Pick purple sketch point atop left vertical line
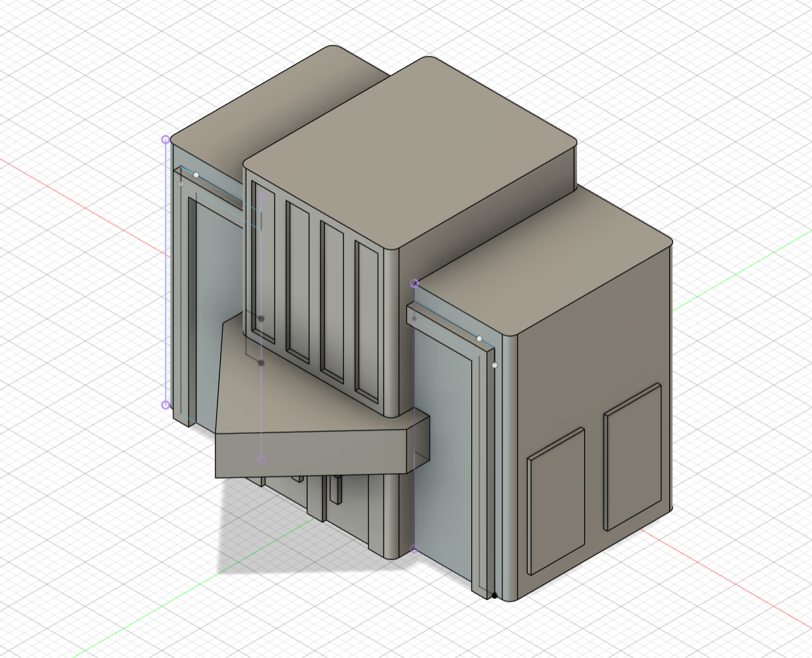812x658 pixels. coord(166,139)
